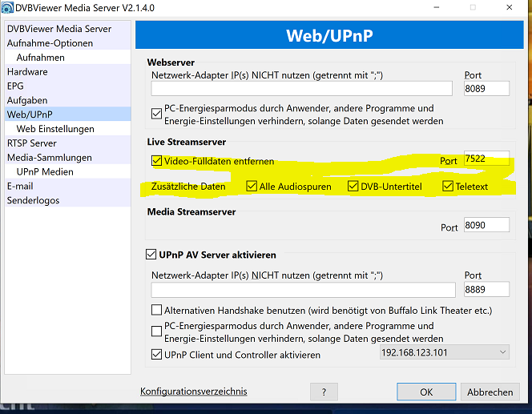Click UPnP port field 8889

[x=486, y=290]
